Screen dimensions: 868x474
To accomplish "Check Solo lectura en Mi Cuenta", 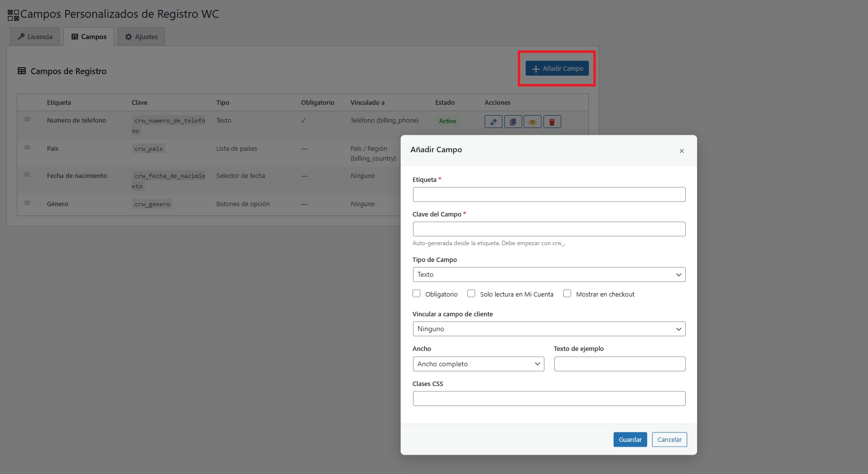I will coord(471,294).
